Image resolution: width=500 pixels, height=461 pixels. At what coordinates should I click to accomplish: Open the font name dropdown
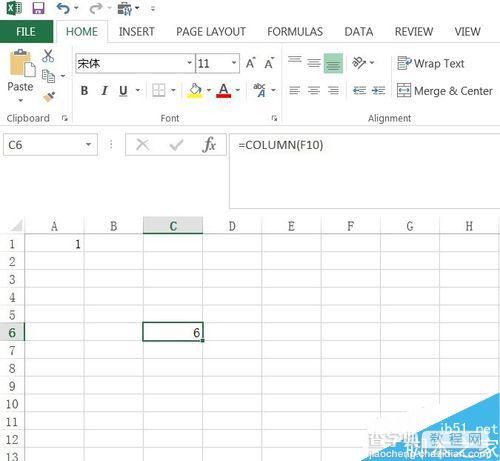coord(189,63)
